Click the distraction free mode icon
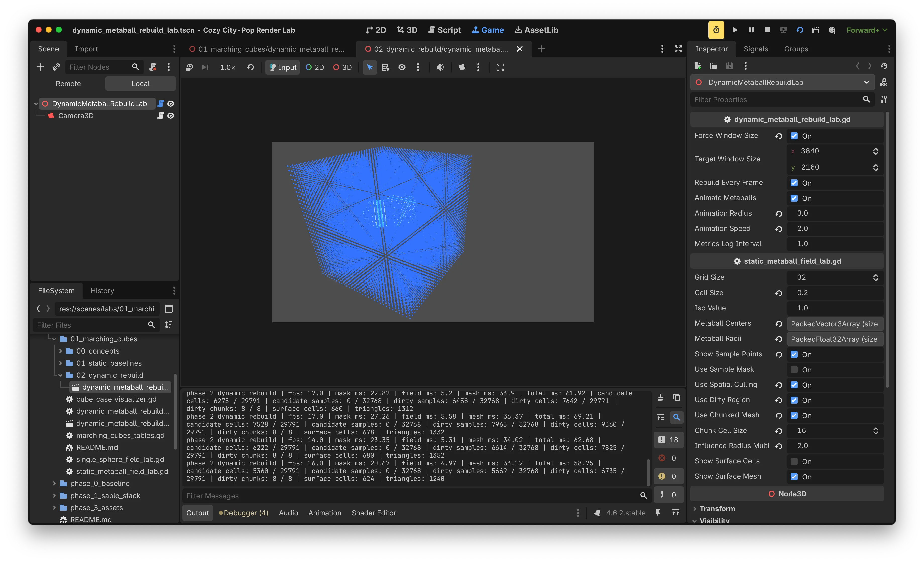Screen dimensions: 924x562 678,49
